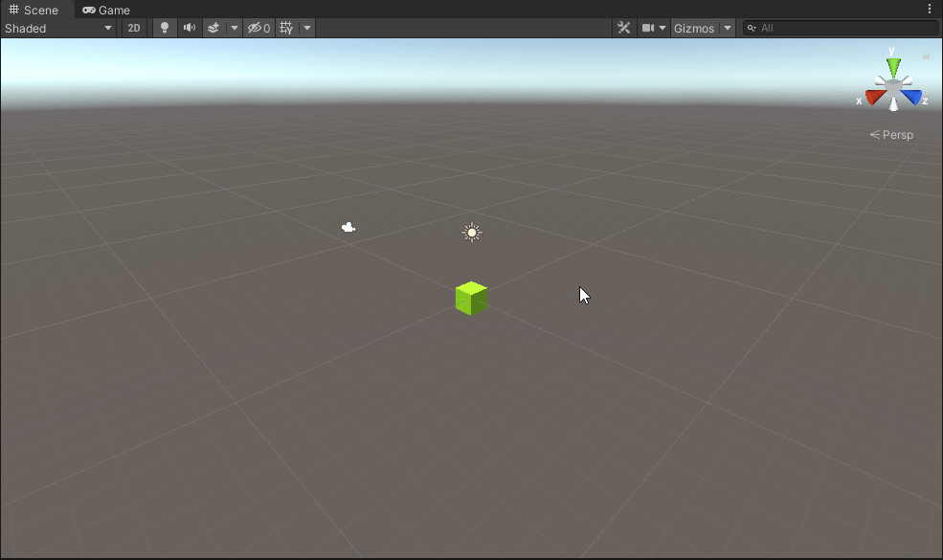Mute scene view audio
This screenshot has width=943, height=560.
[x=189, y=28]
